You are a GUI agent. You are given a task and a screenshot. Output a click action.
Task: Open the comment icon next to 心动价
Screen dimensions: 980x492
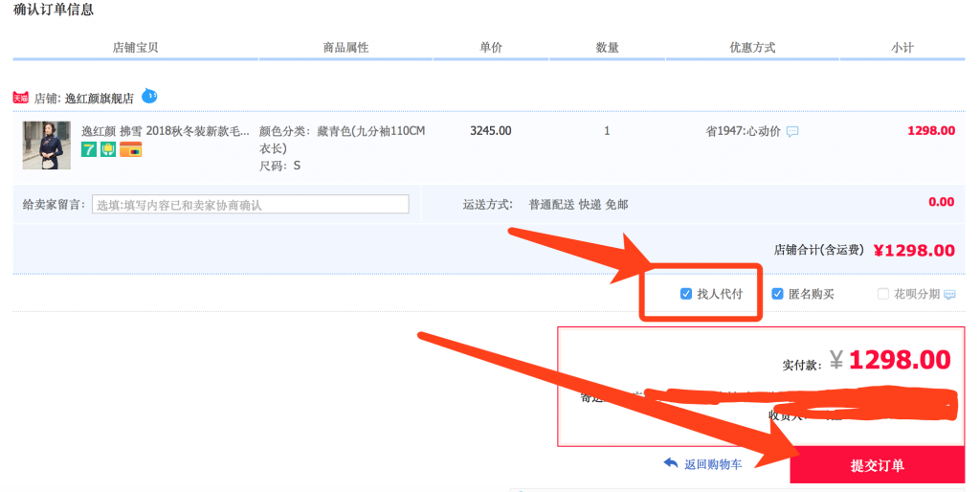coord(792,132)
